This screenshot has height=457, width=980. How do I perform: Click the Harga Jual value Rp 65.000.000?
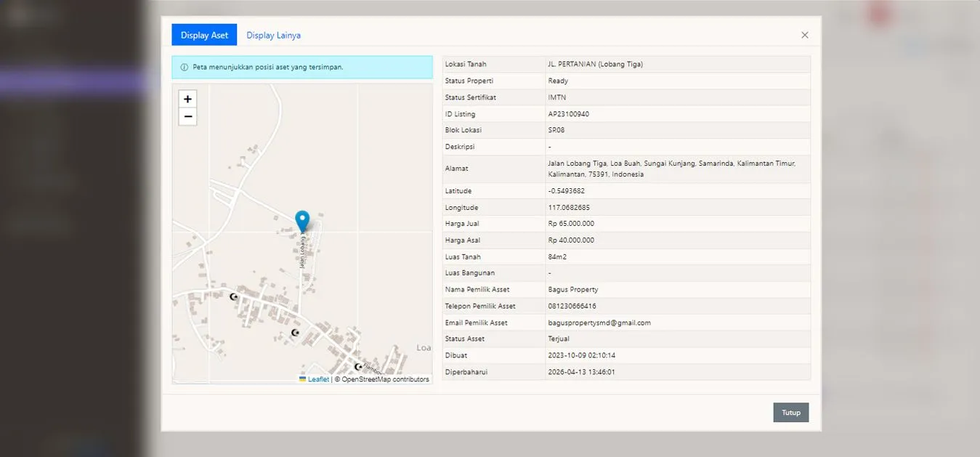click(x=571, y=224)
